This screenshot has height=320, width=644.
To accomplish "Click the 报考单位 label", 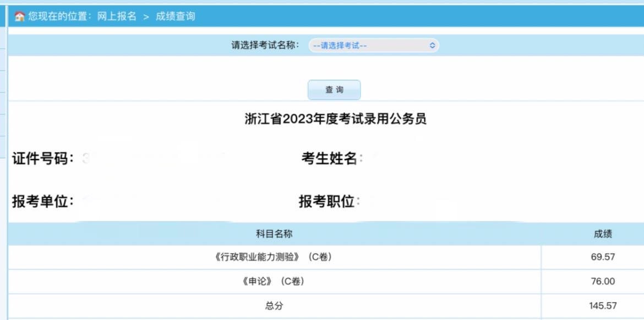I will coord(43,201).
